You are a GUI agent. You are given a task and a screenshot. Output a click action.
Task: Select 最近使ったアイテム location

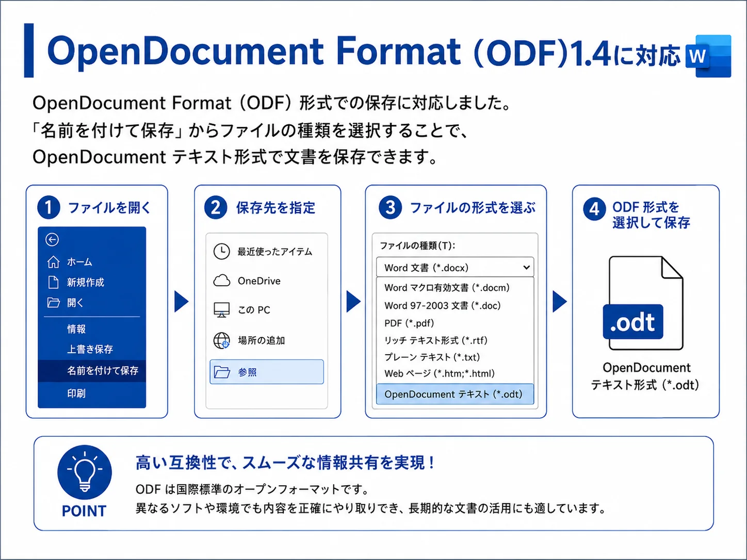click(x=274, y=252)
